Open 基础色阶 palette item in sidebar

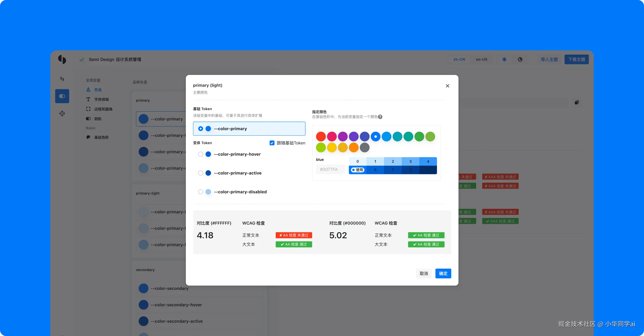tap(101, 137)
